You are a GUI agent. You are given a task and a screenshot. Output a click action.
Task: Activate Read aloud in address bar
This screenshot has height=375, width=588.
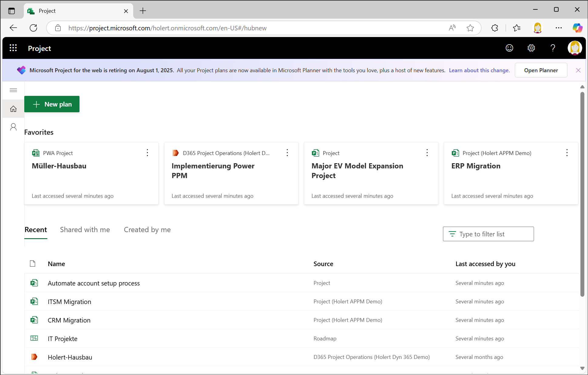click(x=452, y=28)
